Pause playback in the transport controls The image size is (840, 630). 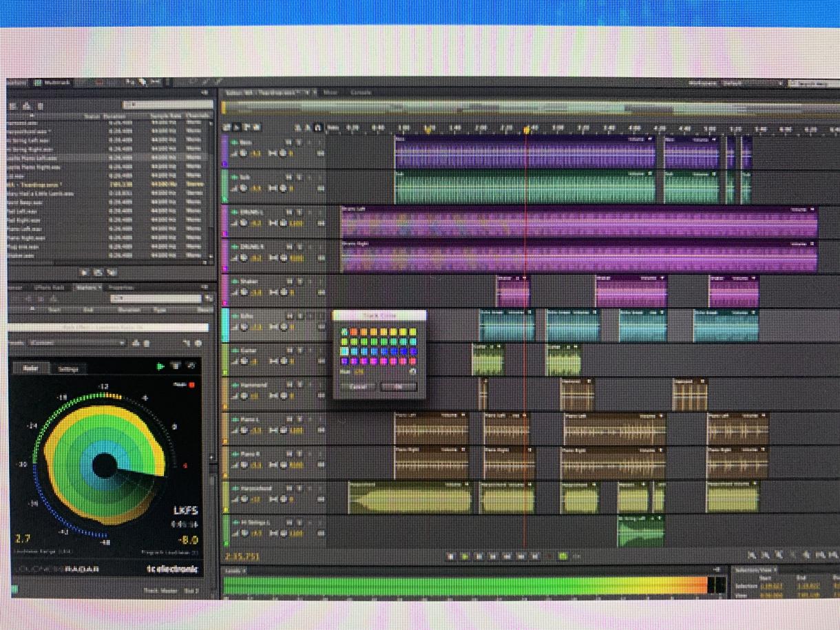pos(479,556)
